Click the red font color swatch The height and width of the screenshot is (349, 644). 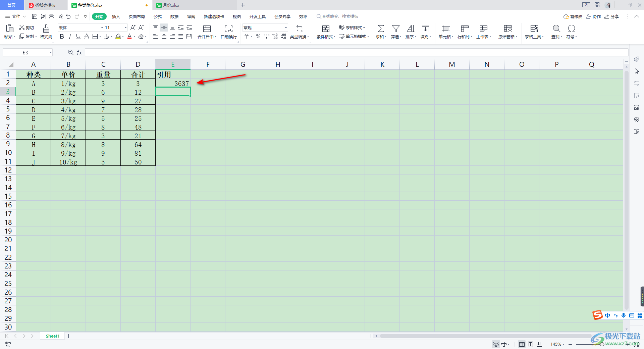129,36
